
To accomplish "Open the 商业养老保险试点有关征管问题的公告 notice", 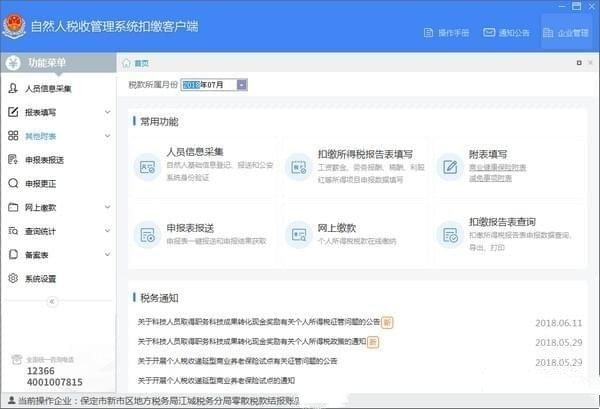I will pyautogui.click(x=237, y=361).
